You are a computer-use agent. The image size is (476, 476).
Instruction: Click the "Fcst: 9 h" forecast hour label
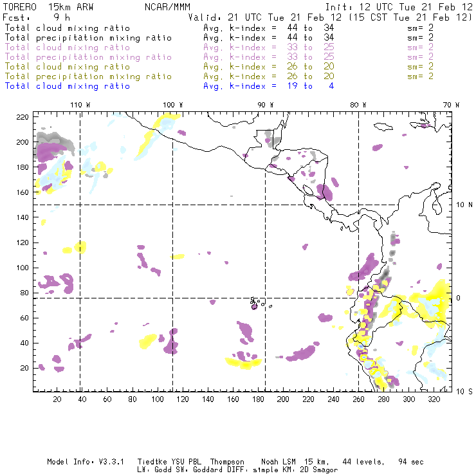point(37,17)
